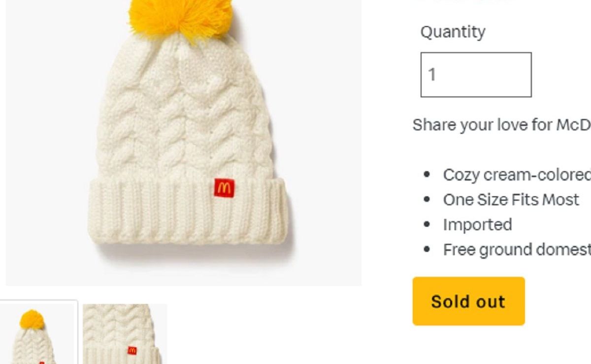Click the bullet dot before 'Free ground'
Viewport: 591px width, 364px height.
point(427,250)
